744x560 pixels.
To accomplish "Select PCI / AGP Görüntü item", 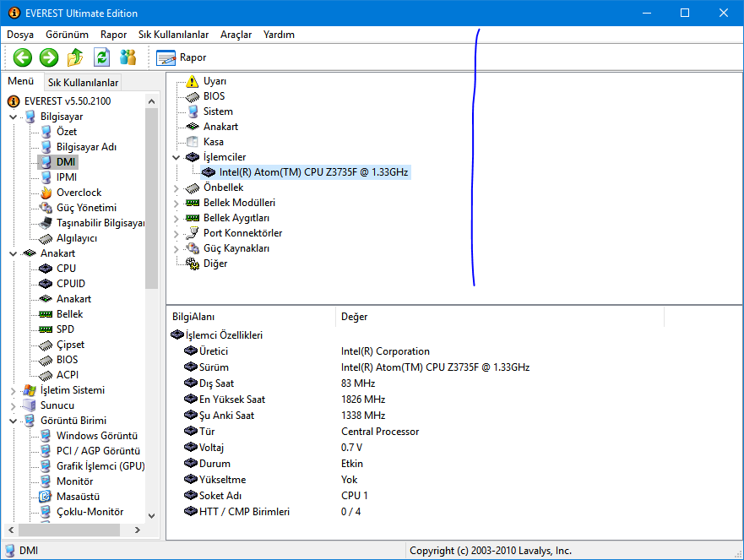I will [x=98, y=451].
